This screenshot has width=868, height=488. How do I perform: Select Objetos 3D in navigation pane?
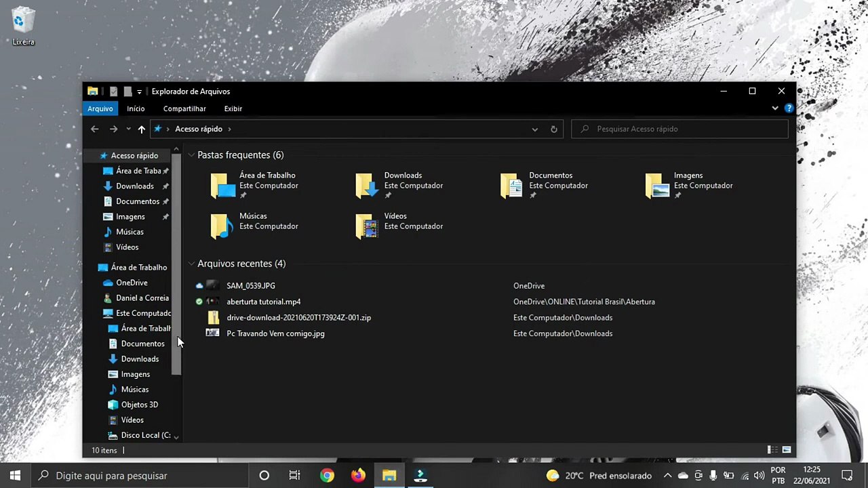(139, 405)
